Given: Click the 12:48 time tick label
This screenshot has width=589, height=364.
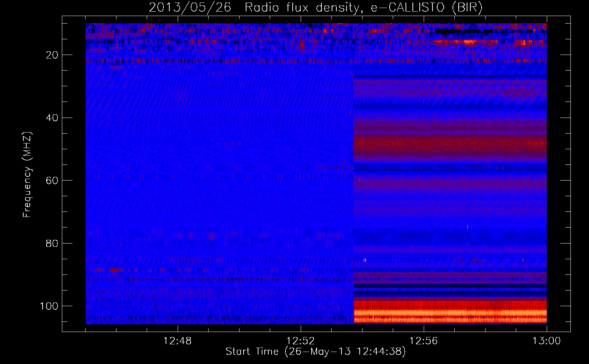Looking at the screenshot, I should [178, 341].
